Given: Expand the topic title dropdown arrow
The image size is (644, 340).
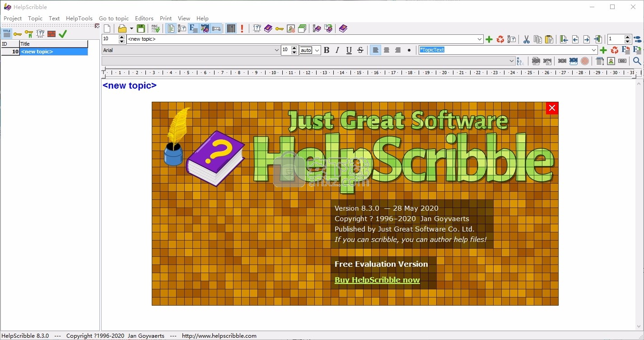Looking at the screenshot, I should [x=480, y=39].
